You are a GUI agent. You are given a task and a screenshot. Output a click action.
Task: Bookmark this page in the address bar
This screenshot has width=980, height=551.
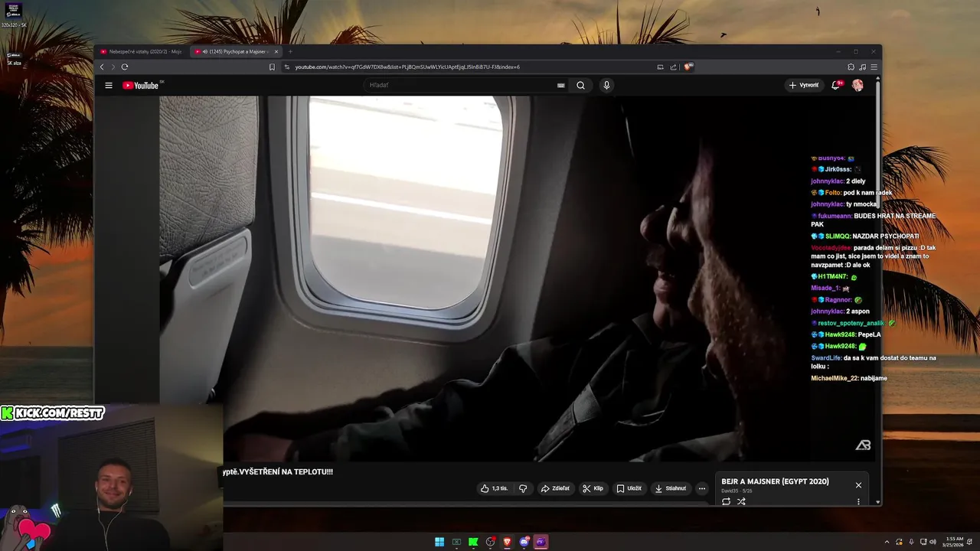(272, 67)
